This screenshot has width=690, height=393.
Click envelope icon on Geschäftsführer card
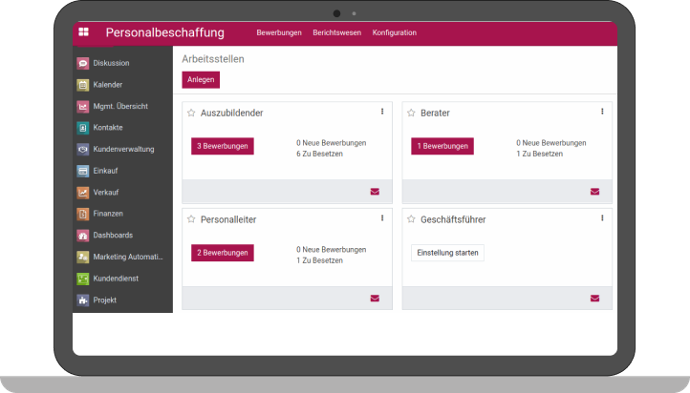(x=595, y=298)
